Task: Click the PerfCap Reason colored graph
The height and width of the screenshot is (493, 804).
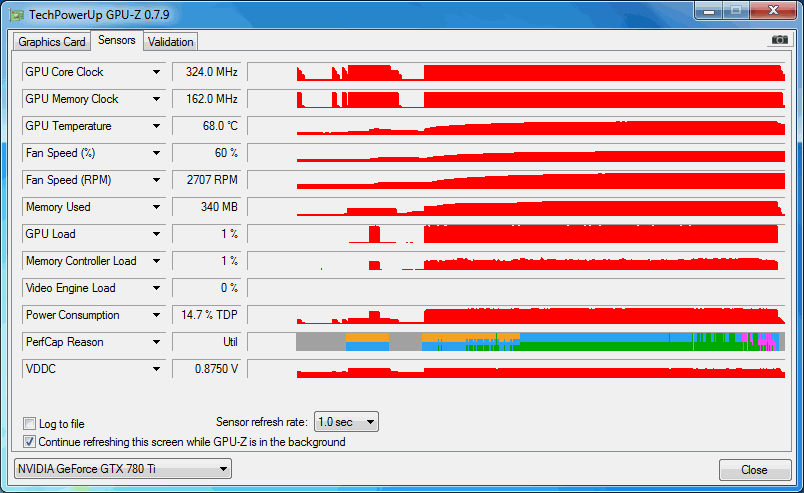Action: tap(516, 342)
